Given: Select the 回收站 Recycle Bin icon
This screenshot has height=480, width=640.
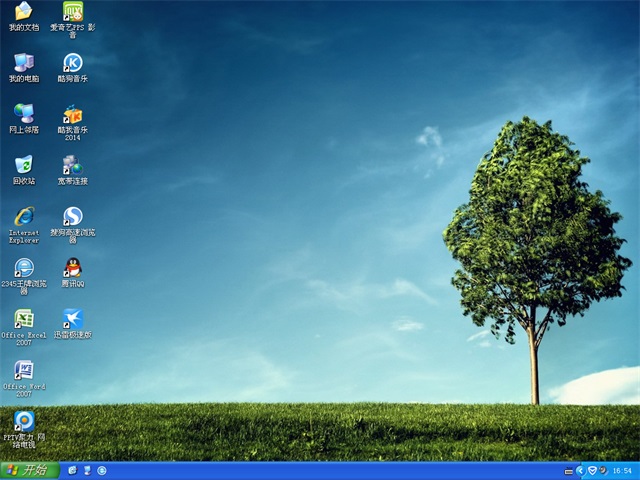Looking at the screenshot, I should point(23,165).
